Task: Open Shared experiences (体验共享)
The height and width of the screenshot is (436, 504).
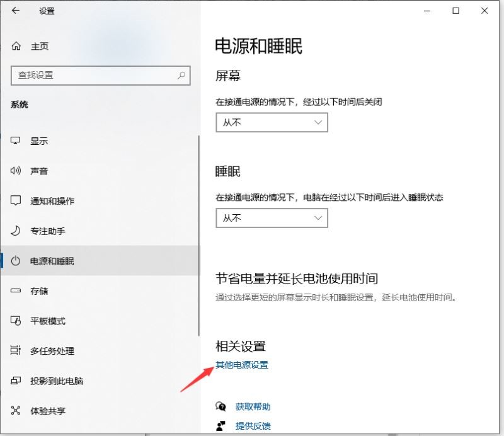Action: tap(15, 411)
